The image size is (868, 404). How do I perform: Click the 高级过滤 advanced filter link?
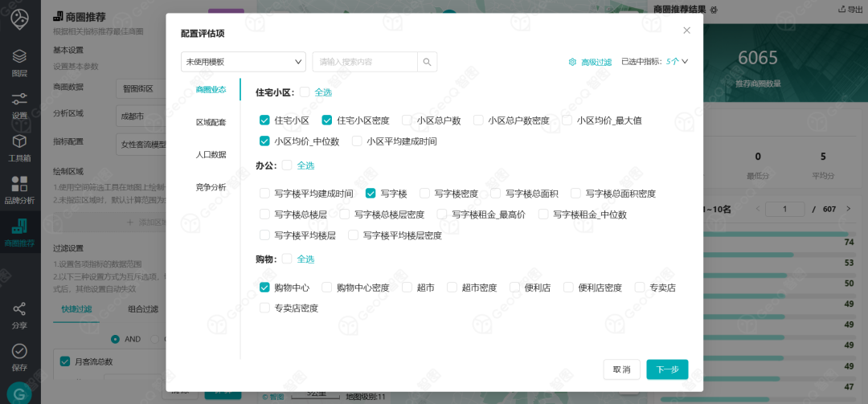(x=591, y=62)
